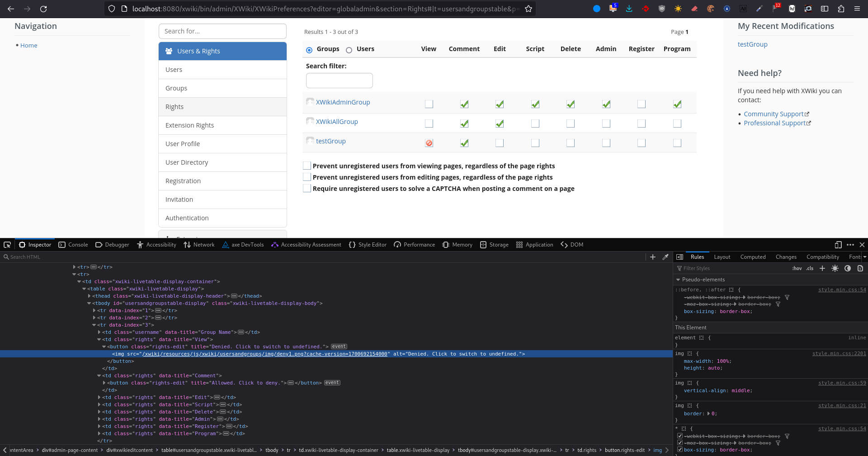
Task: Click the Search HTML field
Action: [323, 257]
